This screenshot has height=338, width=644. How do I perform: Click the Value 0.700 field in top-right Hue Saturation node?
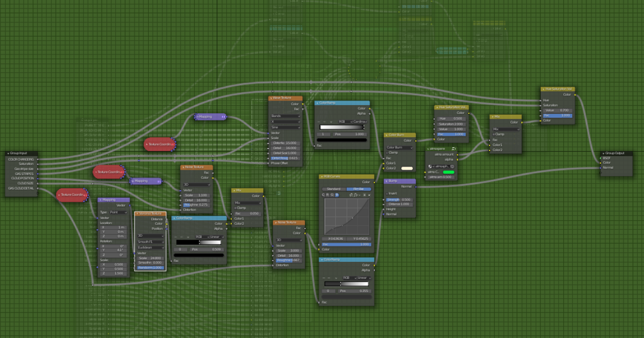[x=557, y=110]
